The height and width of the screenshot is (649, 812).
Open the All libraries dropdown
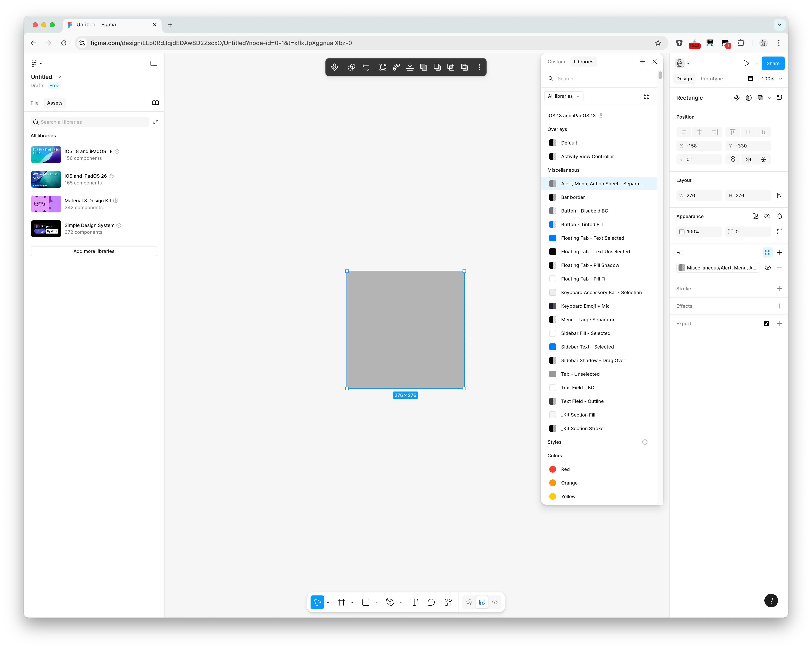point(564,96)
